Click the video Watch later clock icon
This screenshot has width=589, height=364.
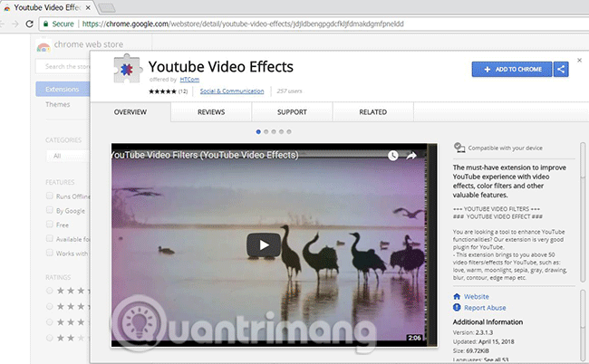tap(393, 156)
